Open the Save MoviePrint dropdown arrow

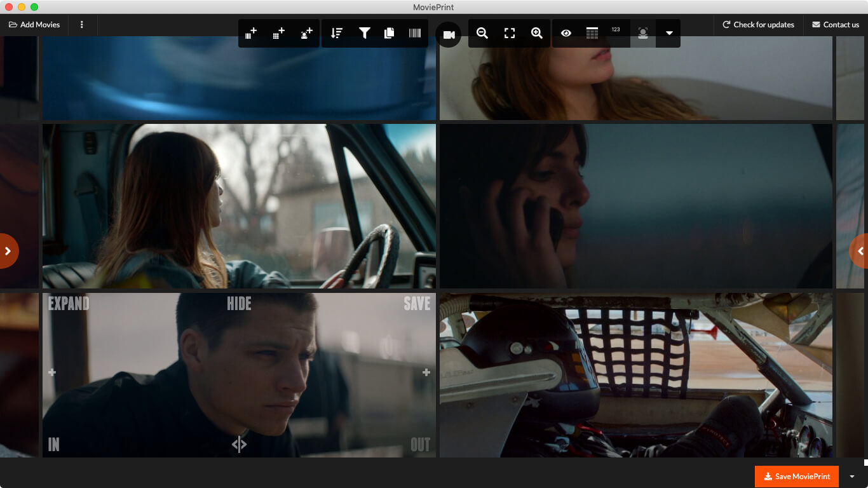point(852,477)
